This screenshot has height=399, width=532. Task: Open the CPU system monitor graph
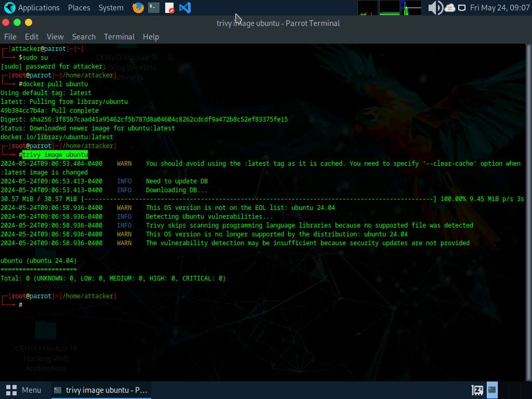pyautogui.click(x=368, y=8)
